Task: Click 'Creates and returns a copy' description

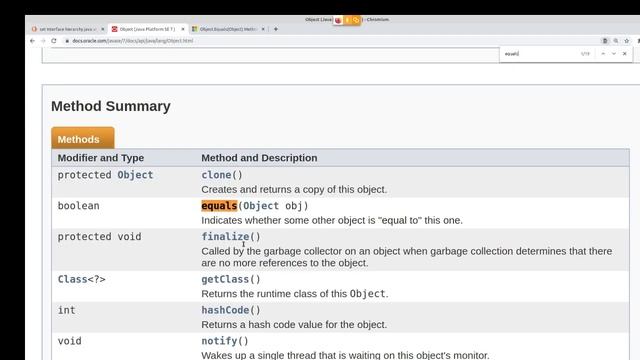Action: (294, 189)
